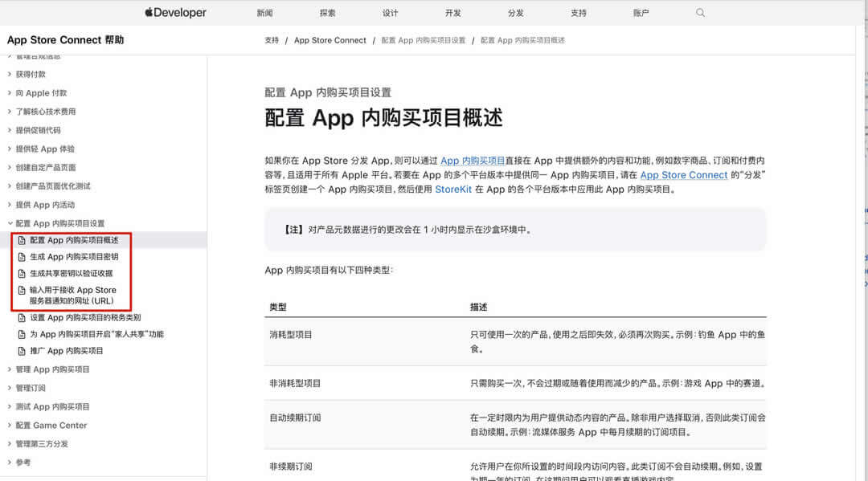Click the last breadcrumb 配置 App 内购买项目概述
Viewport: 868px width, 481px height.
(x=522, y=40)
